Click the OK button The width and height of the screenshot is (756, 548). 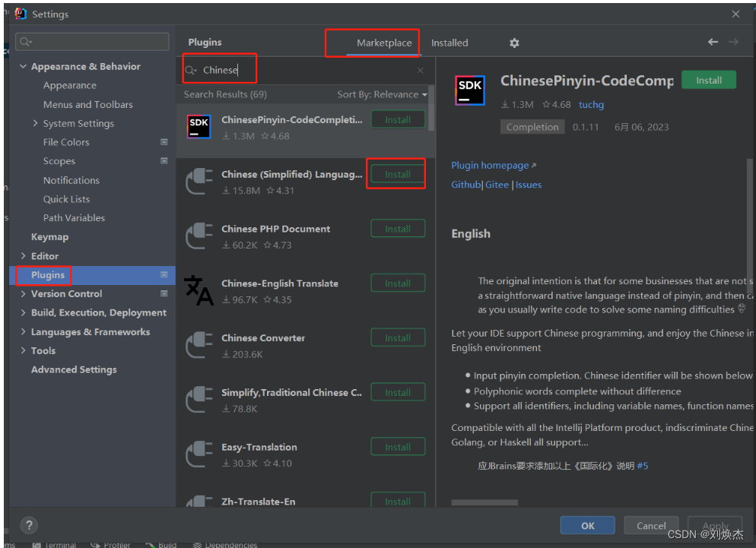(587, 525)
